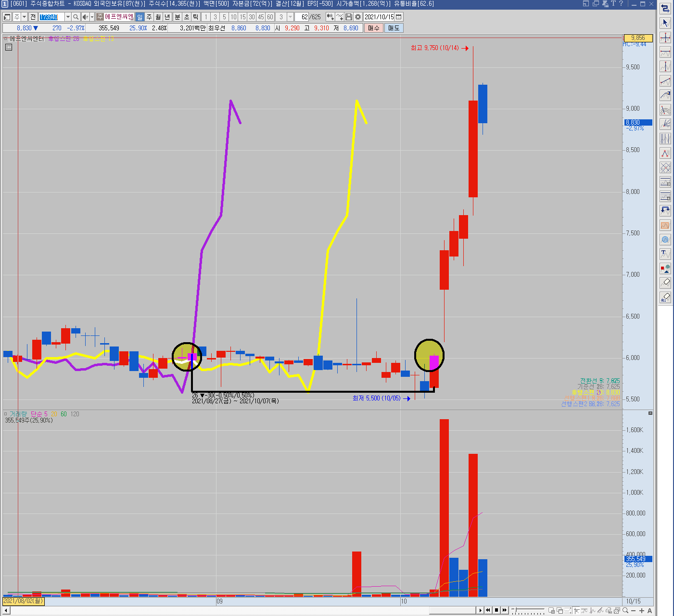Open chart settings gear icon
The image size is (674, 616).
click(358, 17)
